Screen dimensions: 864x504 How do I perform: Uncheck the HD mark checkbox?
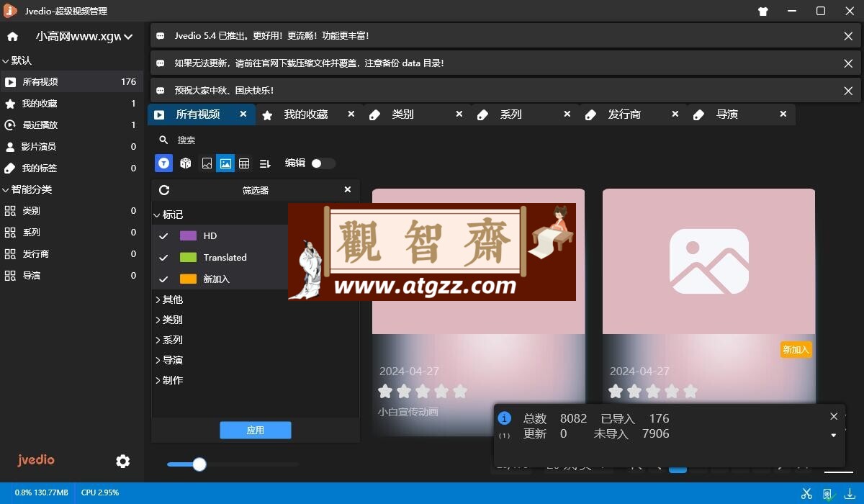(x=163, y=236)
